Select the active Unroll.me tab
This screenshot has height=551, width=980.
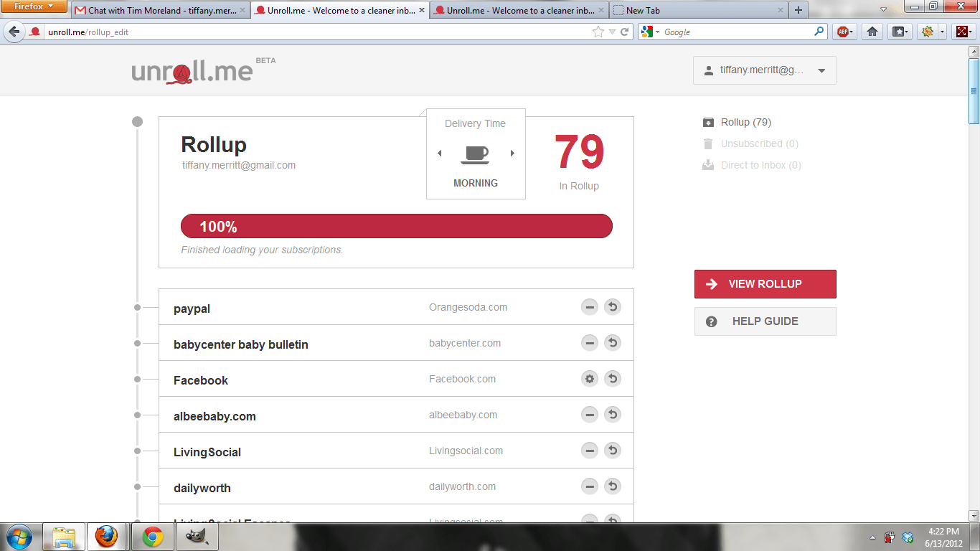[339, 10]
